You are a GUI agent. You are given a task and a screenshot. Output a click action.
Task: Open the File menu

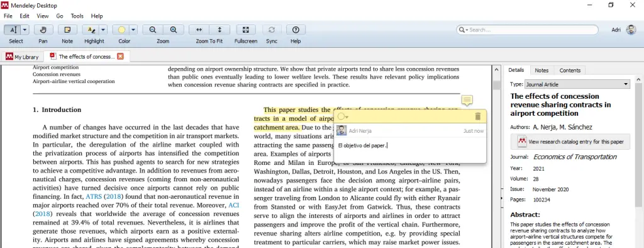[x=8, y=16]
